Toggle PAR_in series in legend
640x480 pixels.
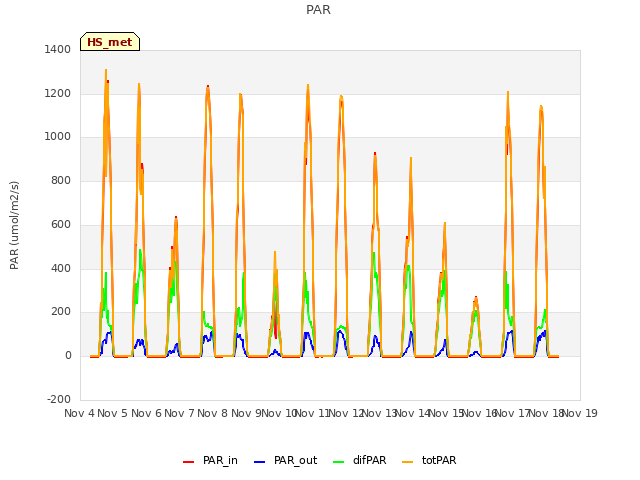210,460
